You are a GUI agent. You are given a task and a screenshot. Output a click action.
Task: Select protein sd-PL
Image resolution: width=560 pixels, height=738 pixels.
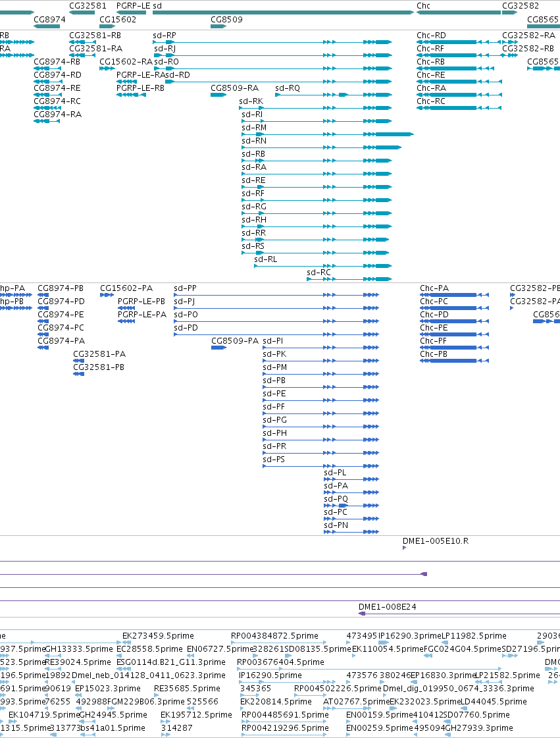351,480
